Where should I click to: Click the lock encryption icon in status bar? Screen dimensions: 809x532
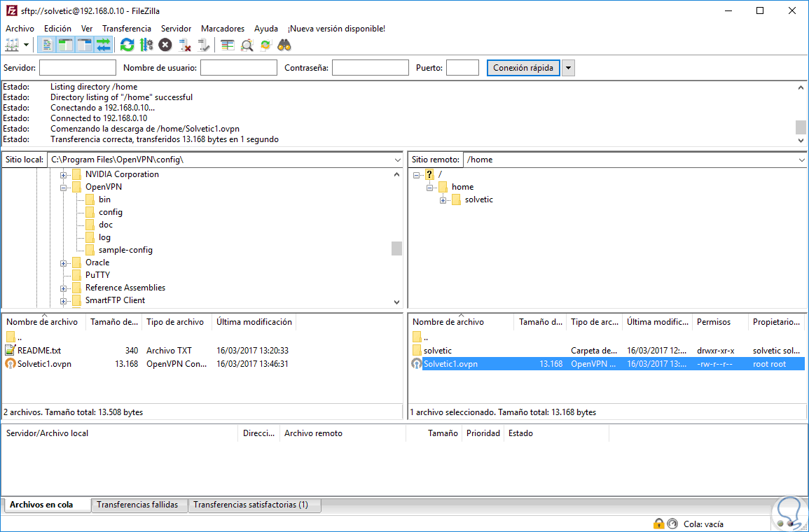(x=658, y=524)
